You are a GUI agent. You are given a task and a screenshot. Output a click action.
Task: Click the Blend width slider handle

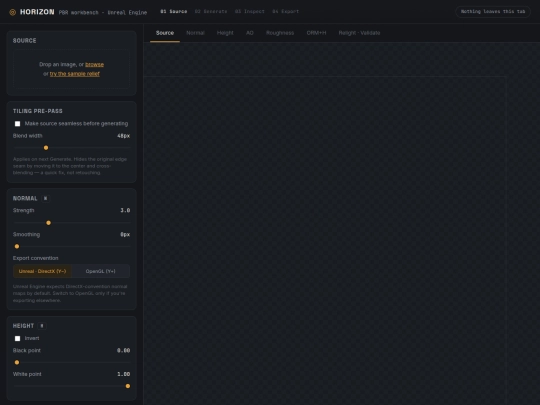click(46, 148)
